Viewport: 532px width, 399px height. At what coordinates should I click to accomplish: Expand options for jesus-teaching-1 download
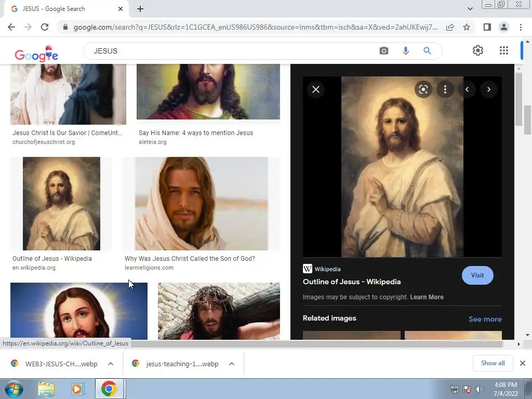click(x=232, y=364)
